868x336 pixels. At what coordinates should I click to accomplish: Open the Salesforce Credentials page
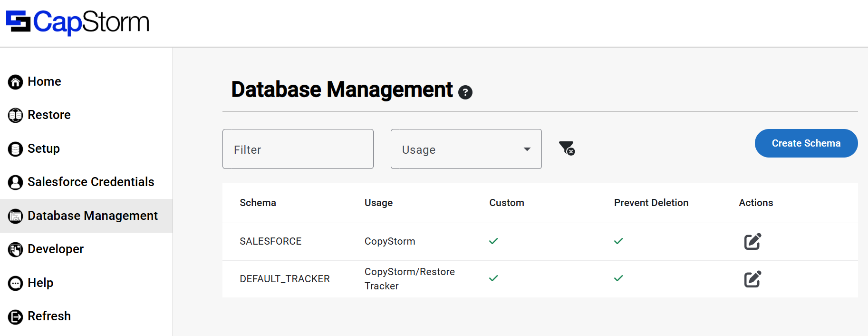[x=91, y=182]
